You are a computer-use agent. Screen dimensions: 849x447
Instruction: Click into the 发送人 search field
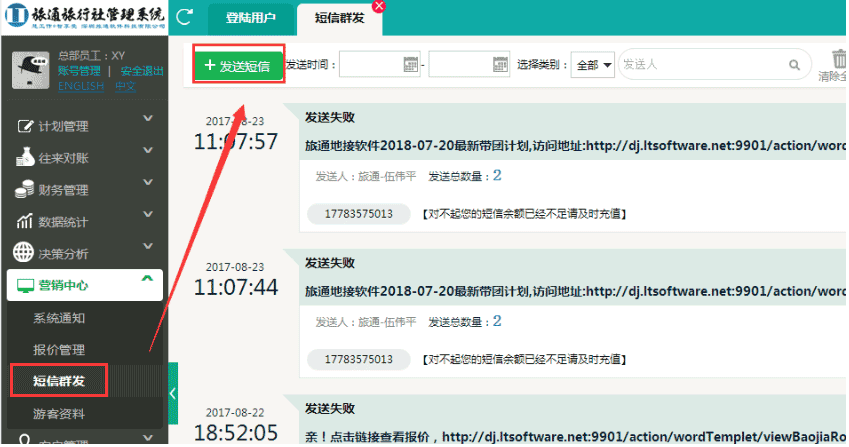tap(715, 64)
